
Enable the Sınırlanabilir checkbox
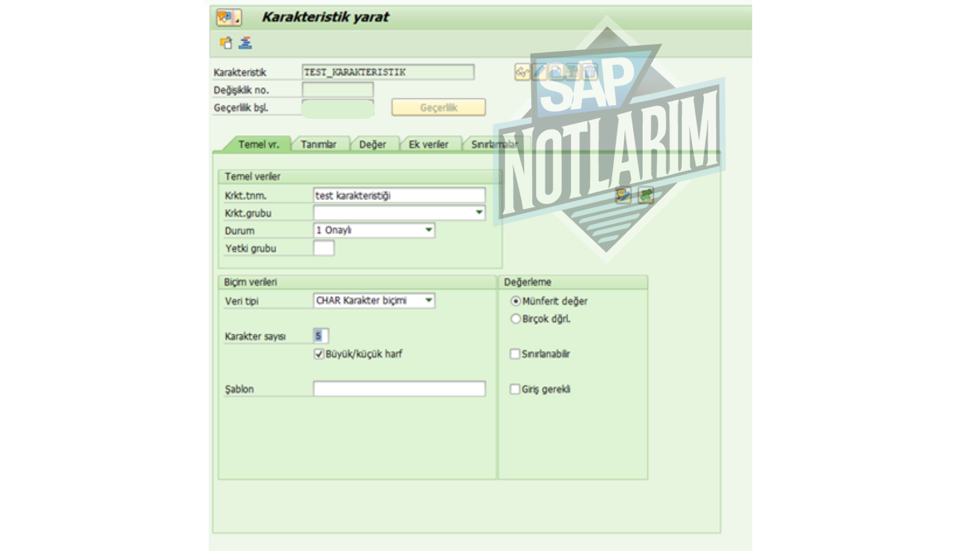(x=515, y=354)
